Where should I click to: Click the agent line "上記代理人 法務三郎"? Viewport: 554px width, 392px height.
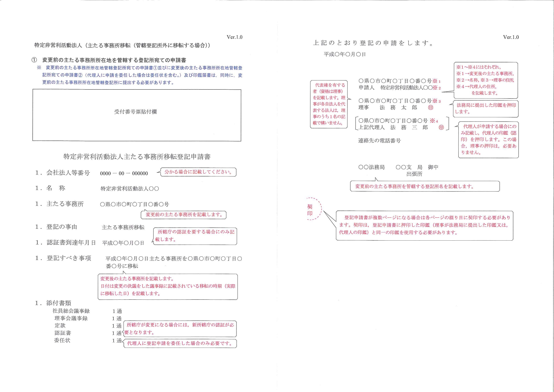tap(393, 127)
